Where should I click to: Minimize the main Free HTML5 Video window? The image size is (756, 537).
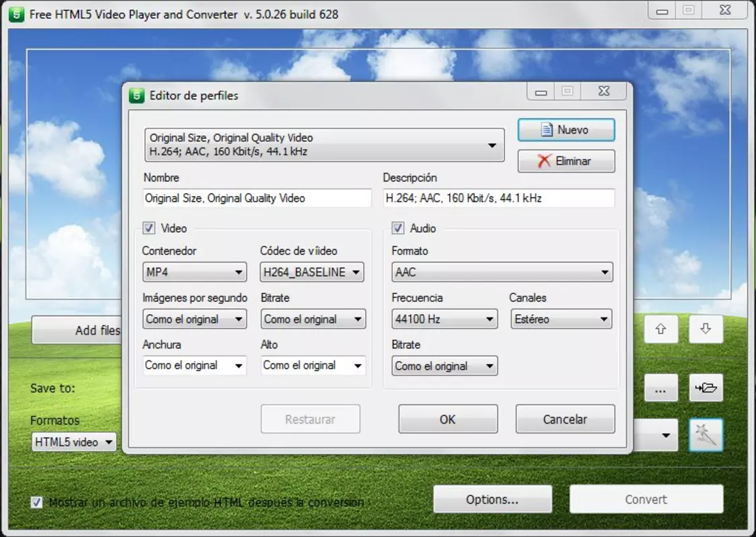tap(662, 10)
